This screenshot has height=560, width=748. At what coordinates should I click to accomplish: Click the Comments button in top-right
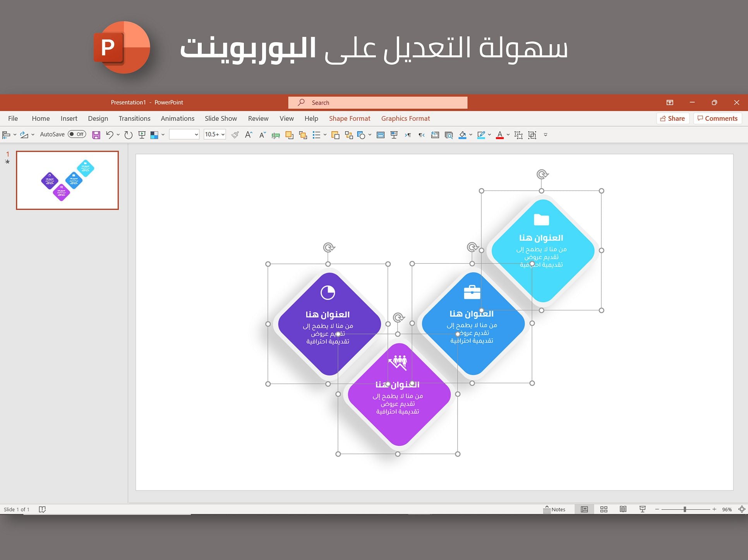pos(717,118)
